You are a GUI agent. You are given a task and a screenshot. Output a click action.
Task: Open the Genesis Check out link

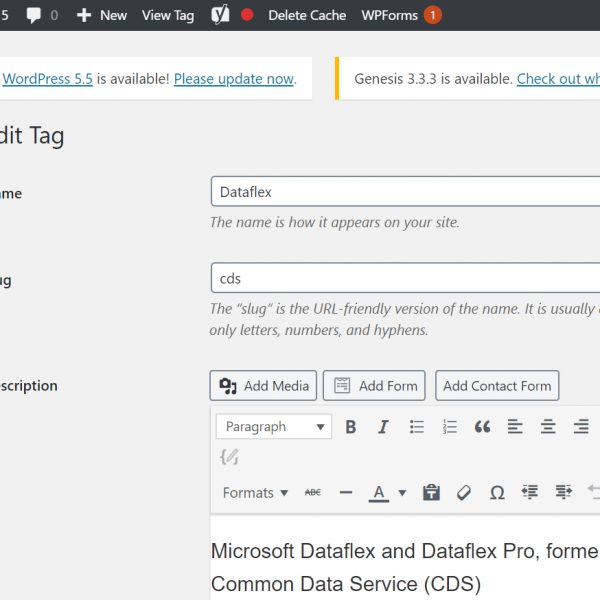coord(558,79)
